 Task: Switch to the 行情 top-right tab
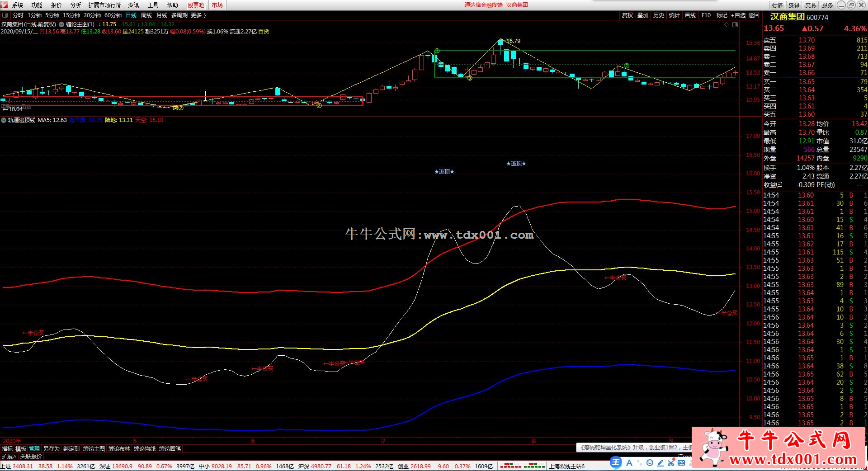pos(778,5)
